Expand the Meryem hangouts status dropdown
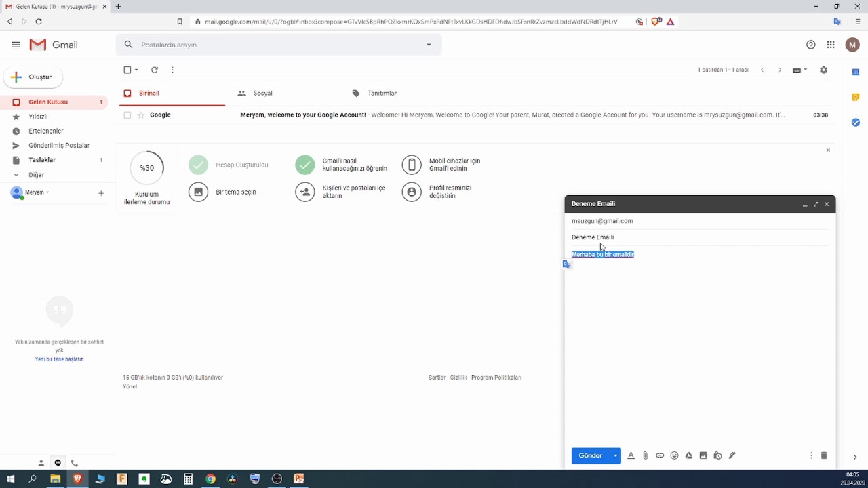Viewport: 868px width, 488px height. tap(47, 192)
